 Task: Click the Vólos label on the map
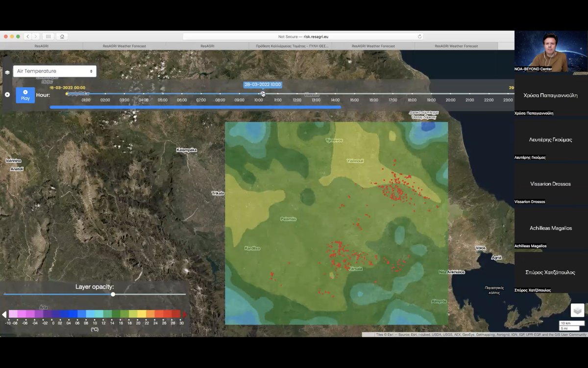point(480,248)
